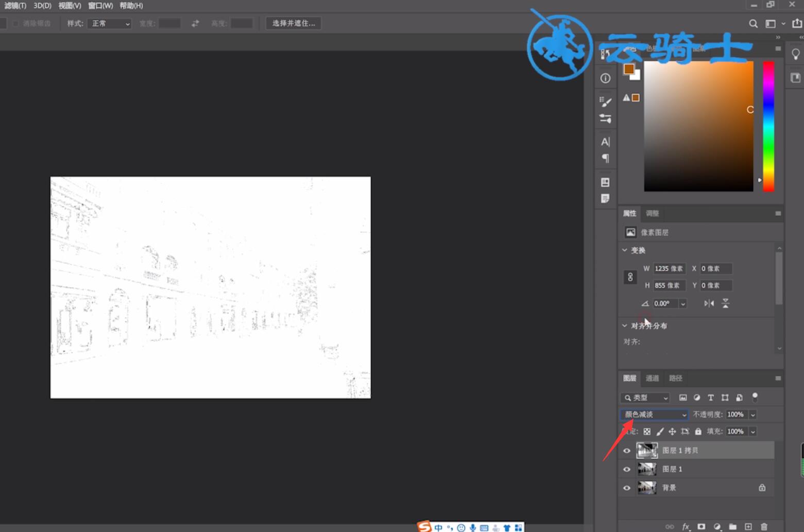The width and height of the screenshot is (804, 532).
Task: Open the Style (样式) dropdown set to 正常
Action: [x=109, y=23]
